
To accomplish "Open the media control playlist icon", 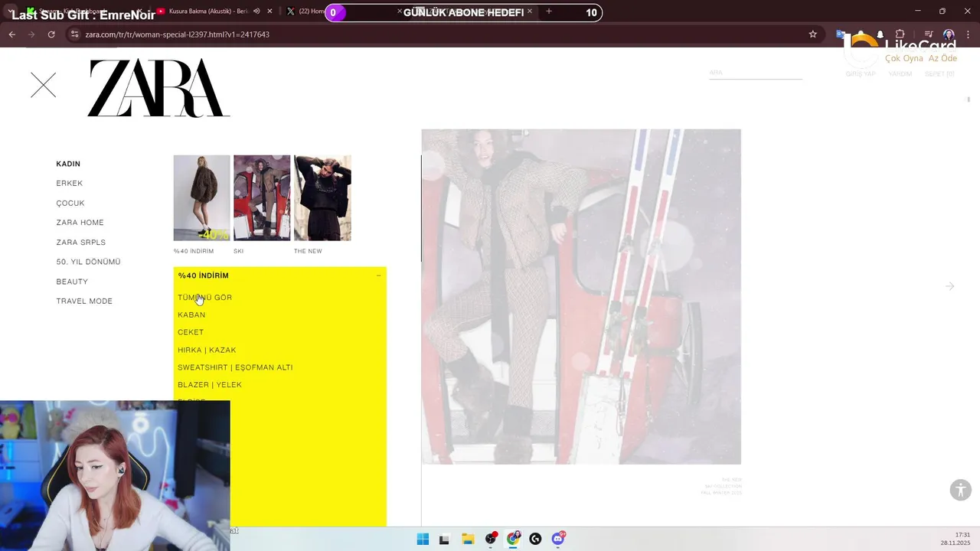I will click(929, 34).
